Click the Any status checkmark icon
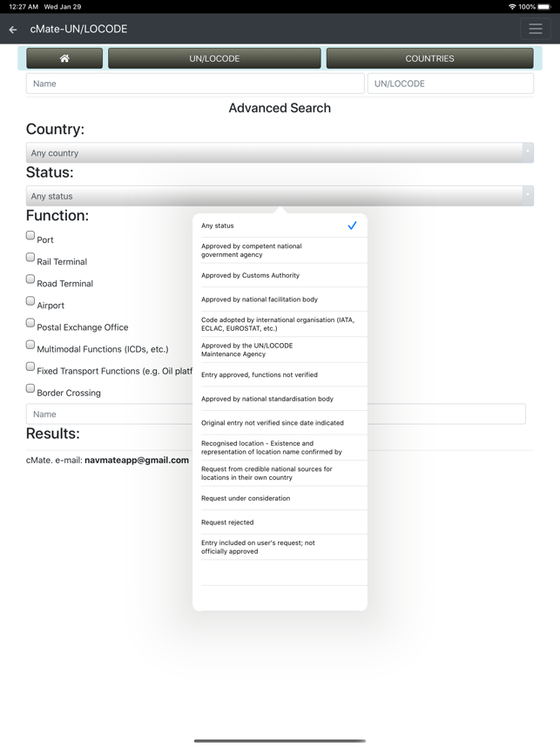This screenshot has height=747, width=560. point(352,225)
